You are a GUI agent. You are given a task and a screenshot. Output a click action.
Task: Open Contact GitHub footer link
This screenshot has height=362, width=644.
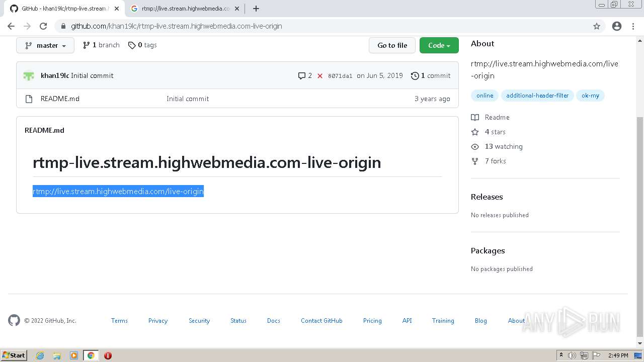coord(321,321)
